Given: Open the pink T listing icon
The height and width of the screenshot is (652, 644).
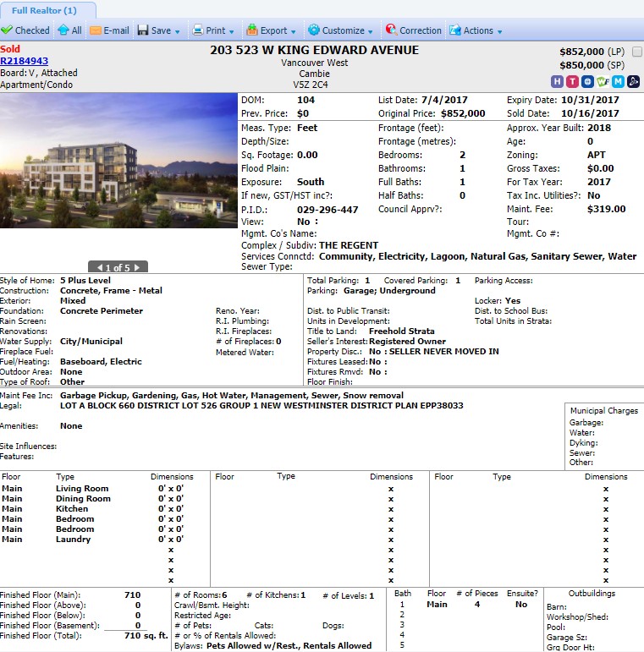Looking at the screenshot, I should pos(572,81).
